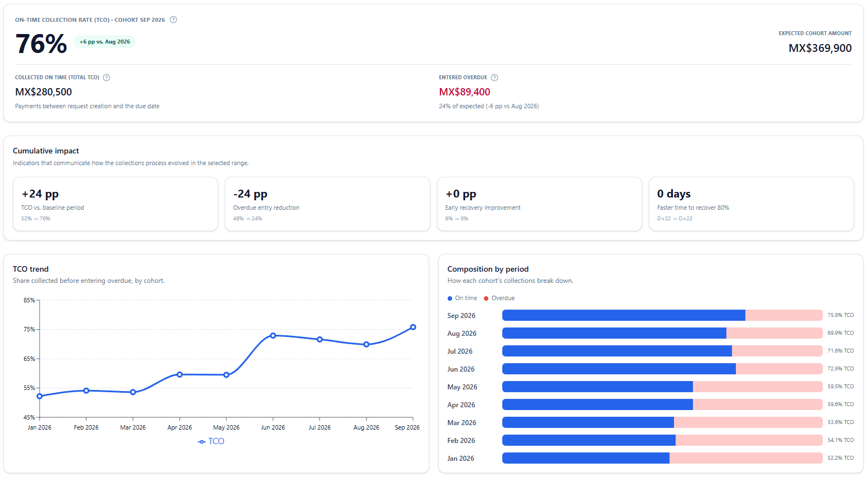The height and width of the screenshot is (477, 868).
Task: Click the large 76% collection rate figure
Action: (41, 44)
